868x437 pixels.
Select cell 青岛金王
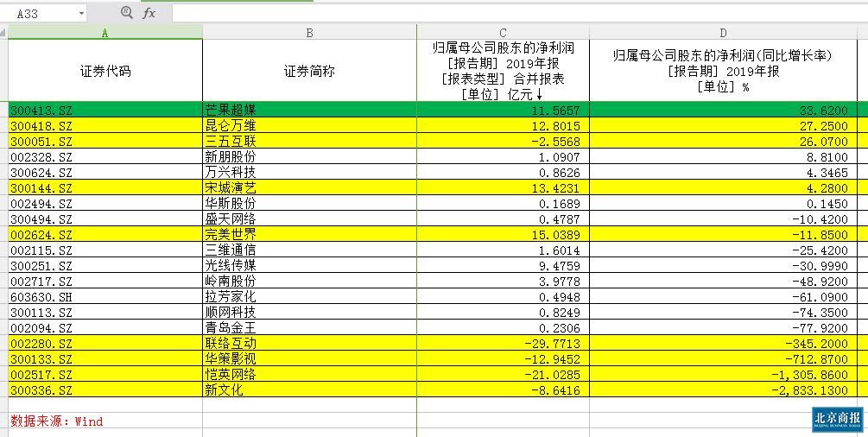(x=309, y=326)
